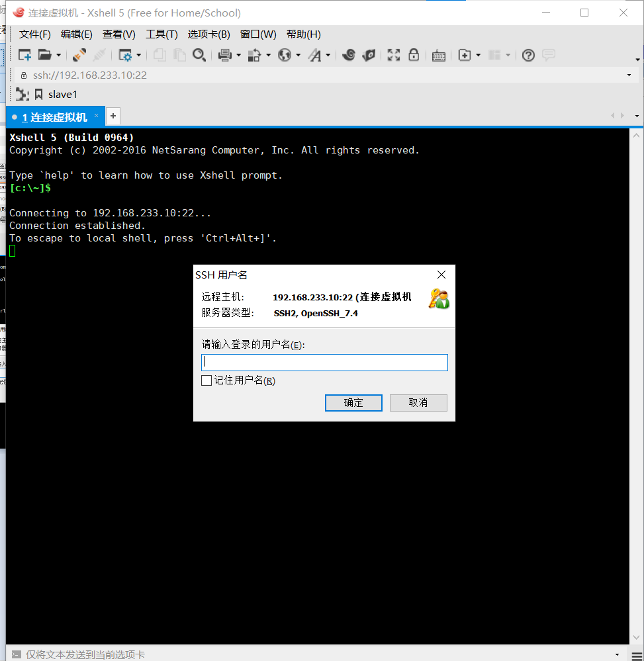Open the address bar history dropdown

tap(629, 75)
